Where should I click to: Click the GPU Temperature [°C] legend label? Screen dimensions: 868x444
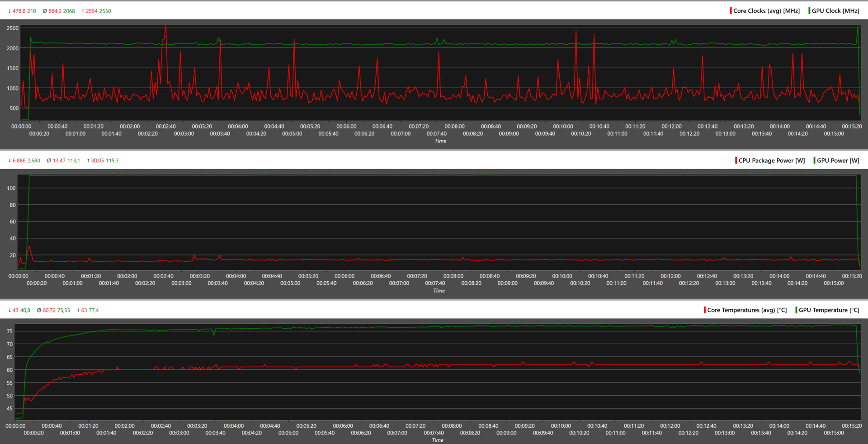coord(829,310)
